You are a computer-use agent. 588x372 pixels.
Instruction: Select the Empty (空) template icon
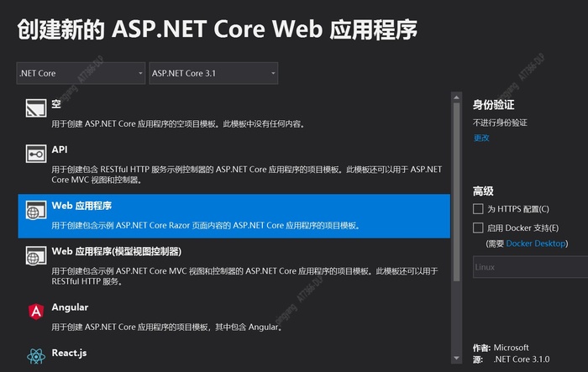tap(36, 108)
